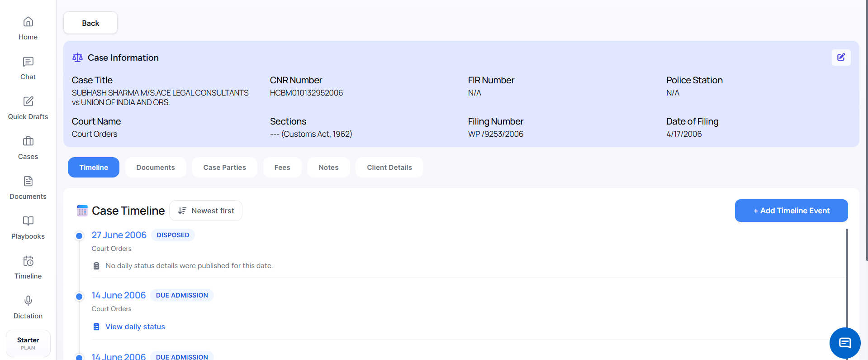868x360 pixels.
Task: Open Quick Drafts pencil icon
Action: [28, 101]
